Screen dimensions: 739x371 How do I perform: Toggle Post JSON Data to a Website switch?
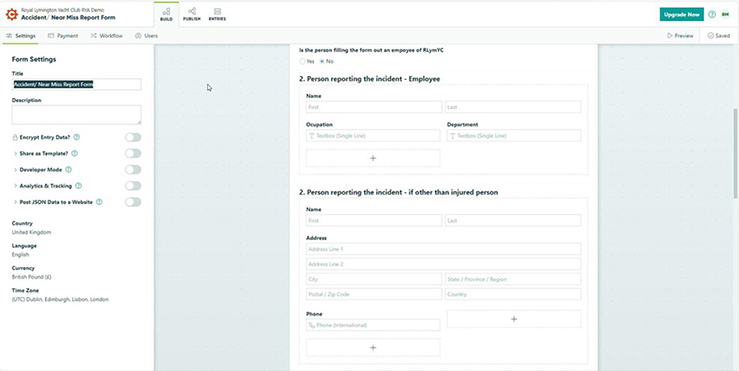tap(133, 202)
